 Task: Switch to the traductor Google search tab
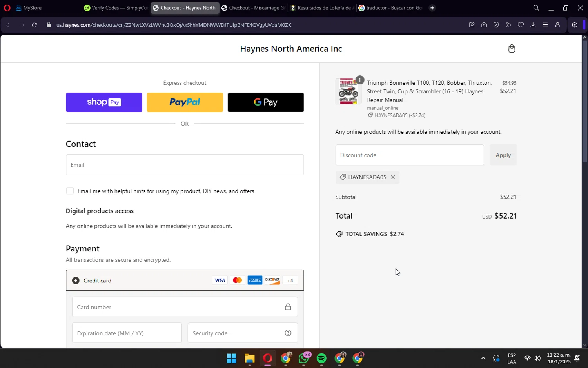click(x=391, y=8)
